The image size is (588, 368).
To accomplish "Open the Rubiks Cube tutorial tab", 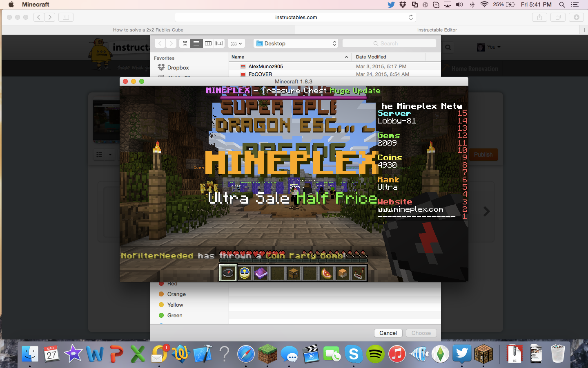I will (149, 30).
